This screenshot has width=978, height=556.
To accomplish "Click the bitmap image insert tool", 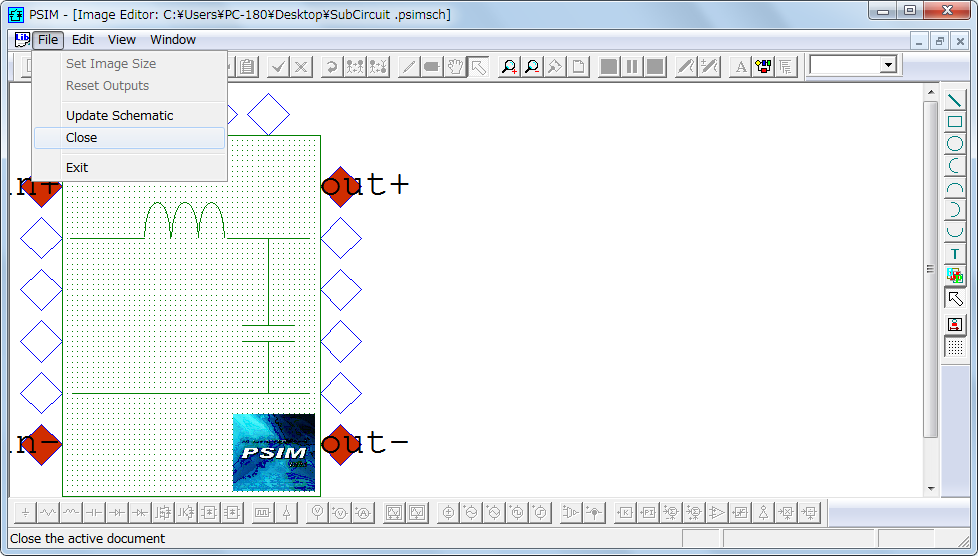I will (x=954, y=275).
